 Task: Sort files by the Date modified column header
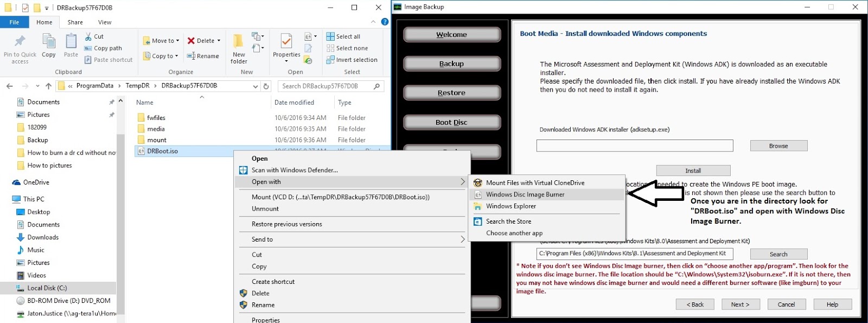(x=294, y=103)
